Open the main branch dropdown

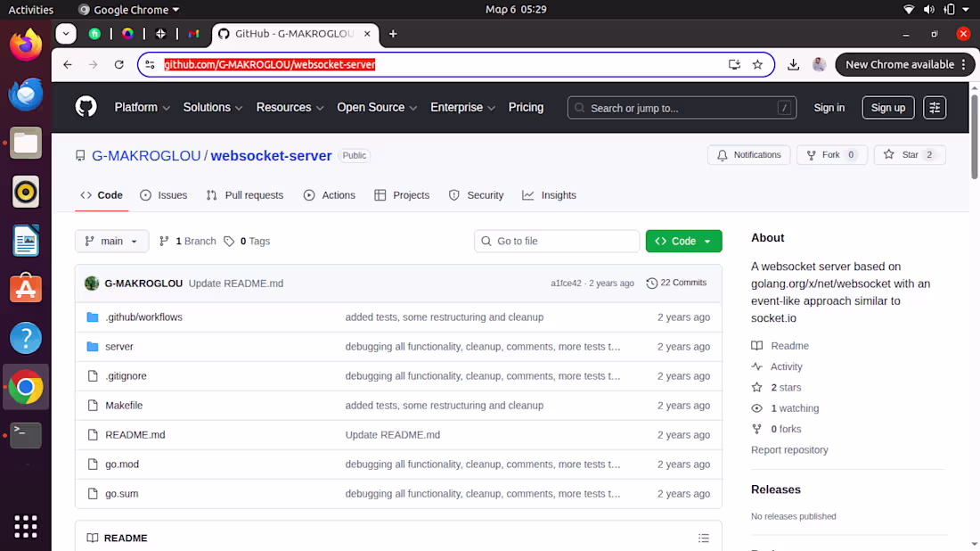pos(111,241)
